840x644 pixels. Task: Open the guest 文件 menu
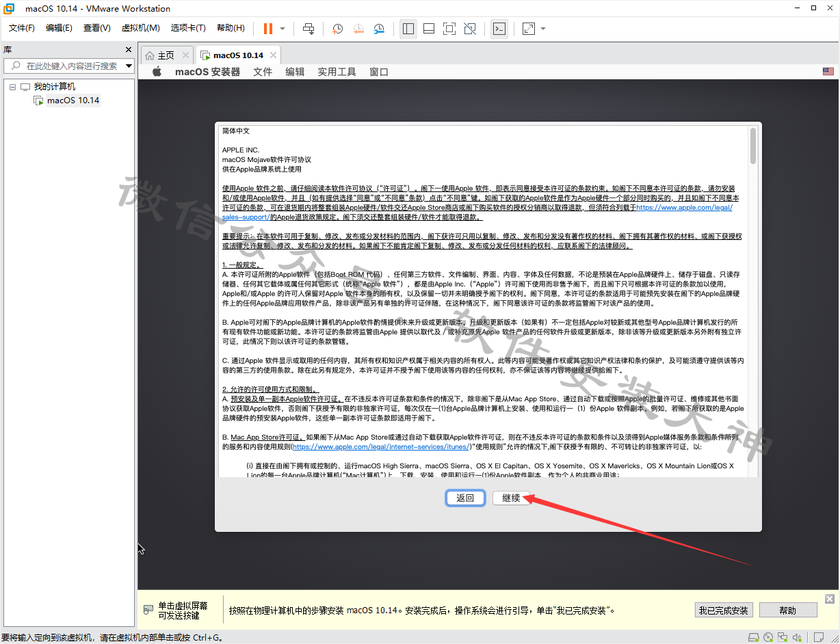pos(263,72)
